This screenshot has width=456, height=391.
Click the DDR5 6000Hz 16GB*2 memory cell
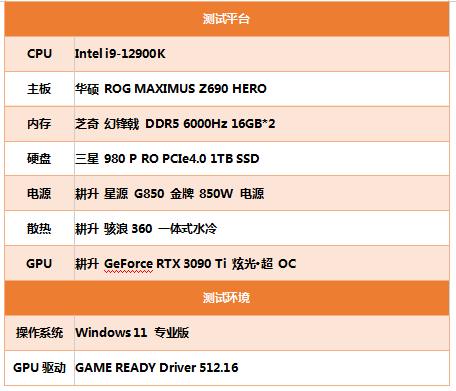pos(262,124)
